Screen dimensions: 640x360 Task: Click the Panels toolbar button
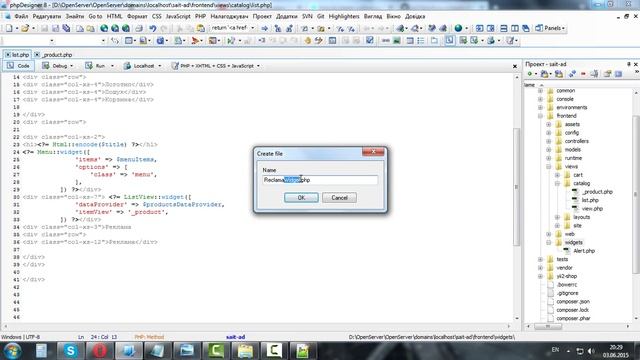(550, 28)
